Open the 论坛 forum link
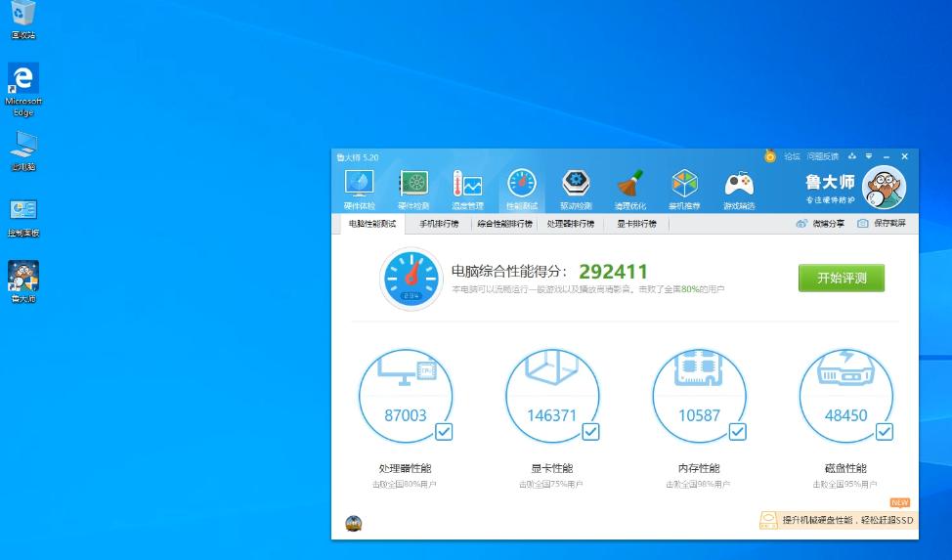 792,156
